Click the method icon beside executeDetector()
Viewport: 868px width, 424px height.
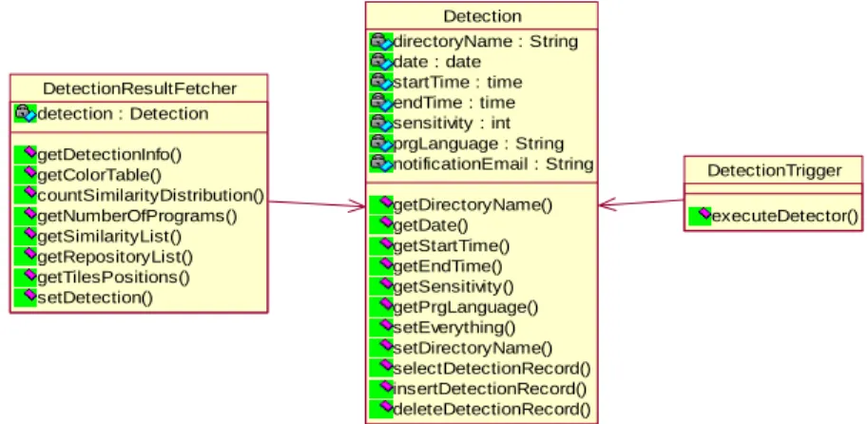tap(701, 216)
